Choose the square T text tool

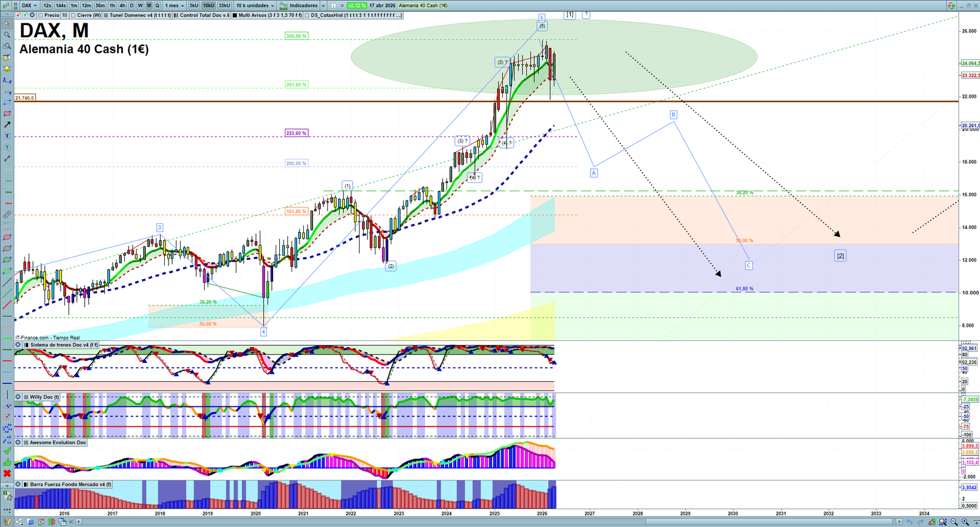tap(7, 136)
